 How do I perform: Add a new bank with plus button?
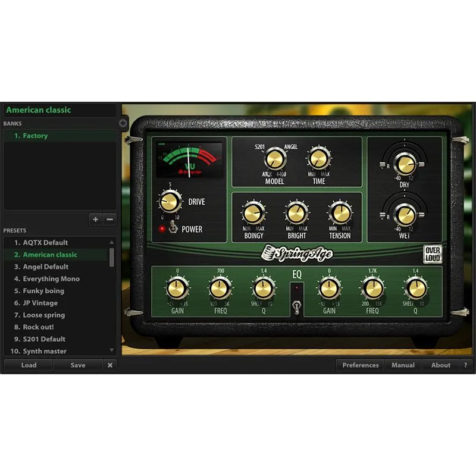[x=96, y=219]
